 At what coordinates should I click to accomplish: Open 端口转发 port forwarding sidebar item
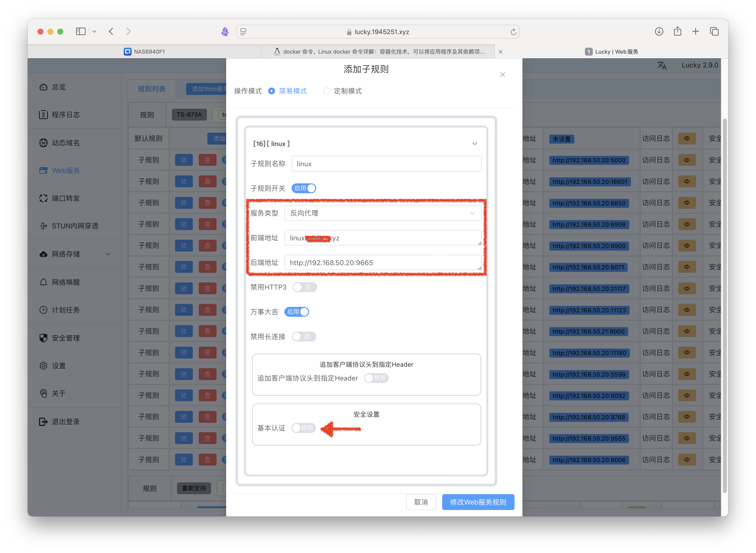click(x=60, y=198)
